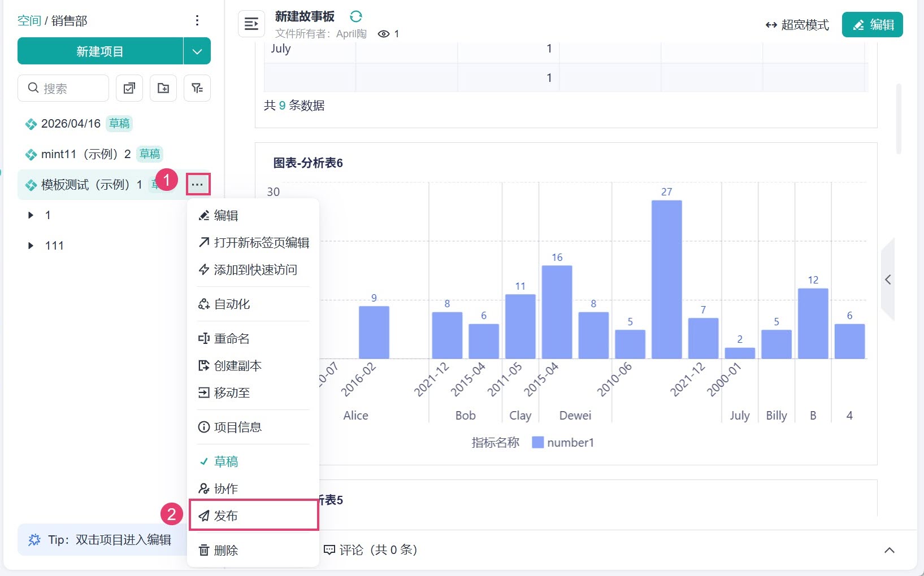Click the Tip: 双击项目进入编辑 banner

pyautogui.click(x=102, y=540)
